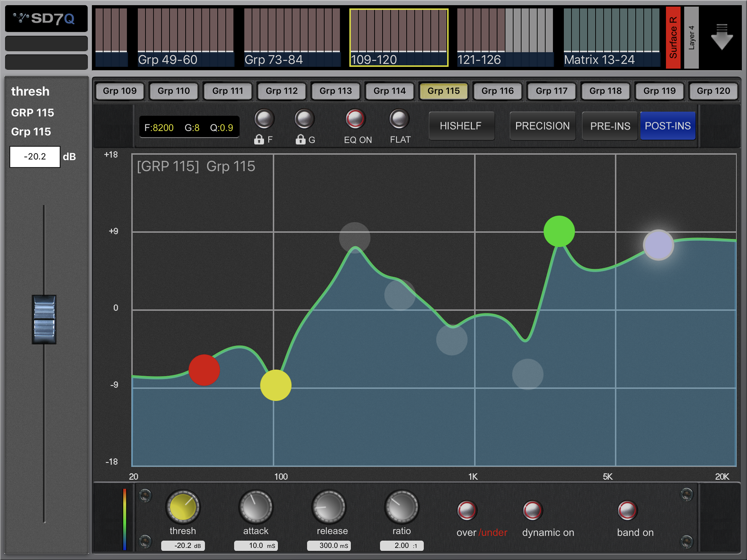
Task: Open the Layer 4 selector strip
Action: 691,37
